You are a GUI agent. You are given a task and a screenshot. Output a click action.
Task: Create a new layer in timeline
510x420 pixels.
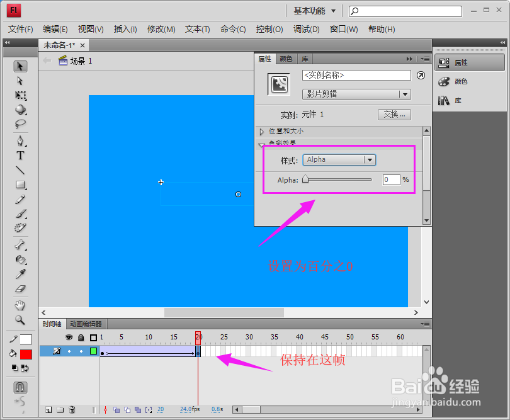(x=48, y=409)
